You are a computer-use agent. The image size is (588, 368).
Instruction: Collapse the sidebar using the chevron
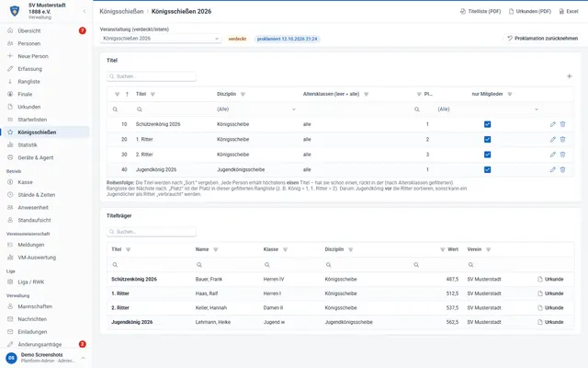point(85,11)
